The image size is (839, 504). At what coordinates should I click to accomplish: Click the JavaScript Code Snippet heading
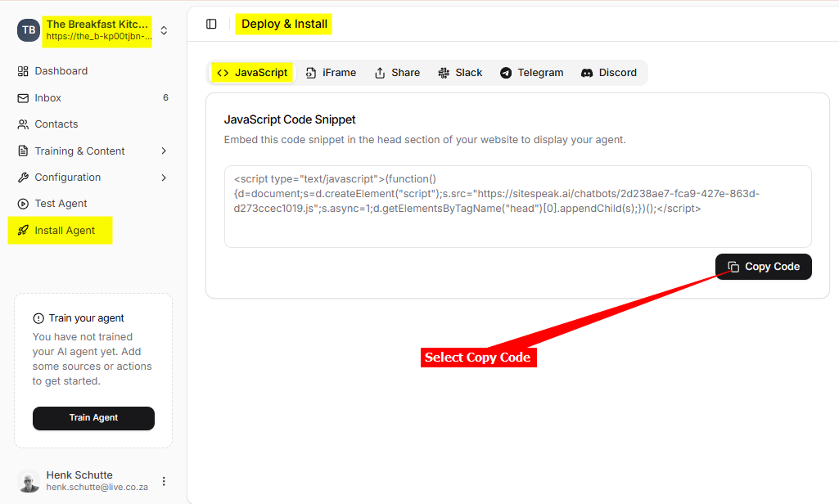click(290, 119)
